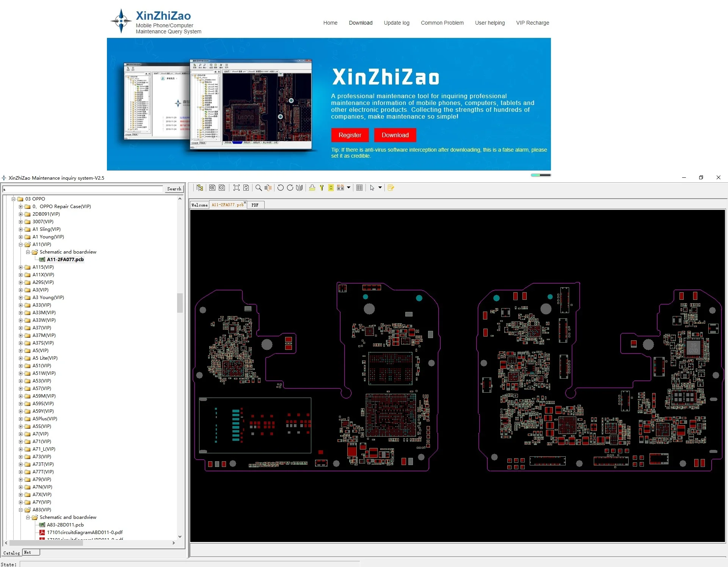Screen dimensions: 728x567
Task: Select the A11-2FA077.pcb tab
Action: pyautogui.click(x=227, y=205)
